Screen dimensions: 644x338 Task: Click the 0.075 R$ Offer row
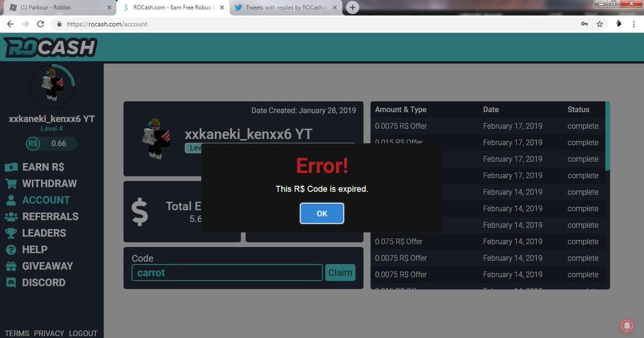coord(488,241)
